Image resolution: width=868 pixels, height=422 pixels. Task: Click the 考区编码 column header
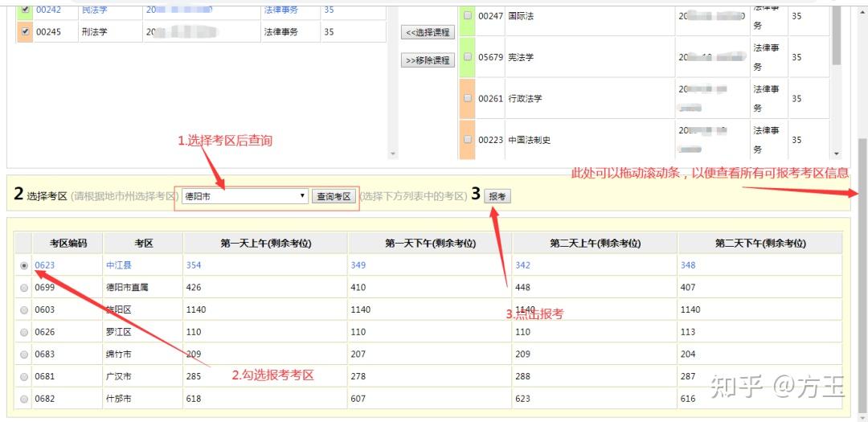pyautogui.click(x=68, y=243)
